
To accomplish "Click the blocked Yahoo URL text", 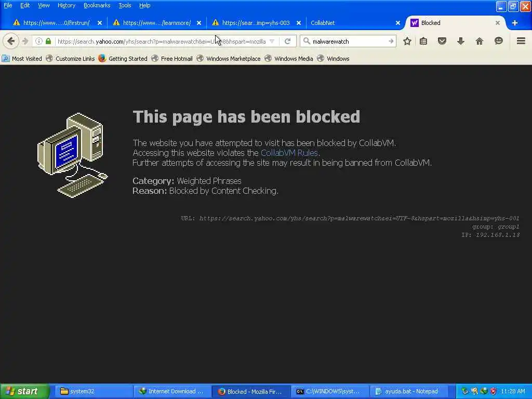I will [x=359, y=218].
